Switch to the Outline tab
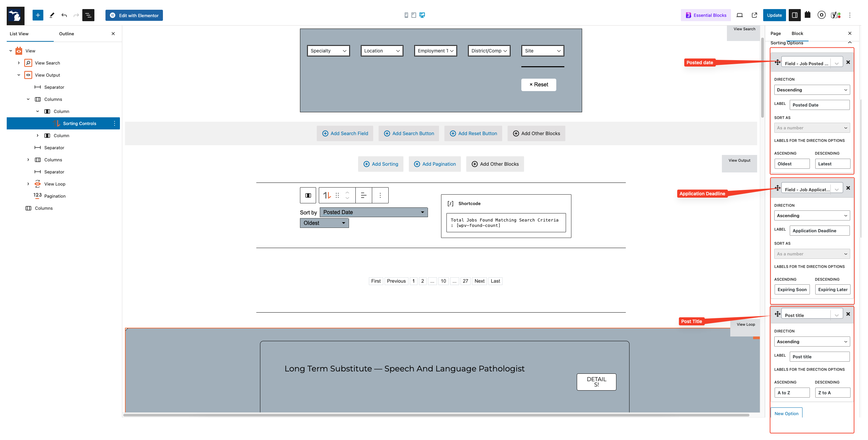 coord(67,34)
